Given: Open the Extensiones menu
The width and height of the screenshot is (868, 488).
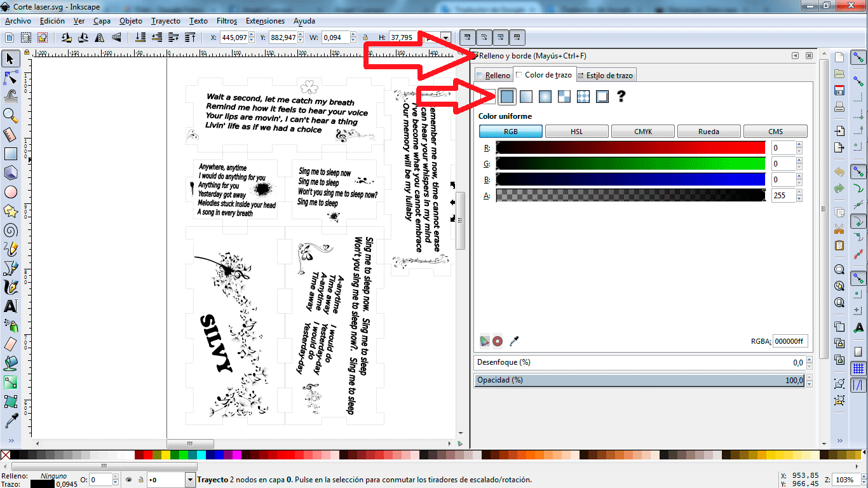Looking at the screenshot, I should [x=266, y=20].
